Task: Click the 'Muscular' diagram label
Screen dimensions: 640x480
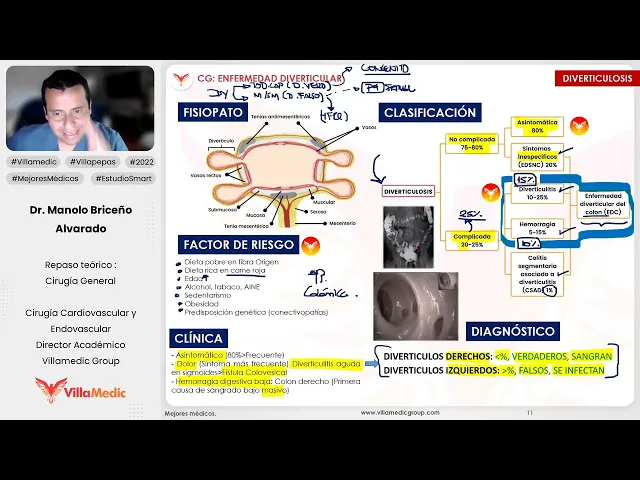Action: [x=324, y=202]
